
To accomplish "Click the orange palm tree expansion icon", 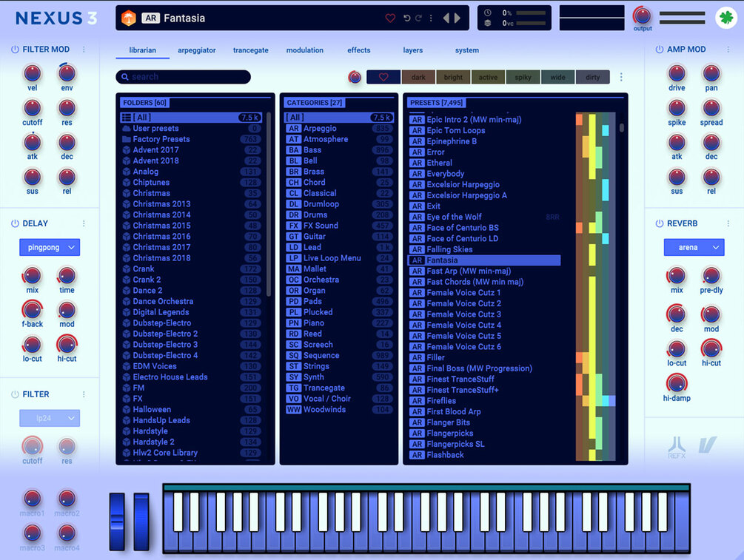I will (129, 18).
